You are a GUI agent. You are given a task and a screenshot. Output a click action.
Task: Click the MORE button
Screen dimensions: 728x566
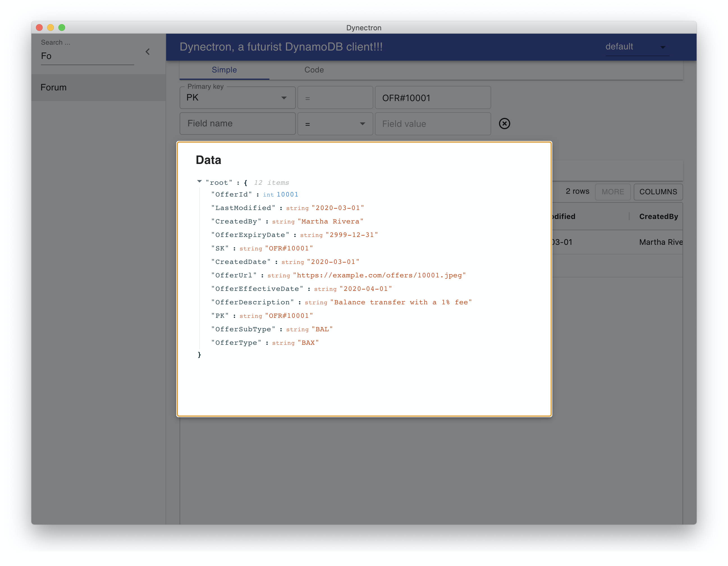point(612,192)
